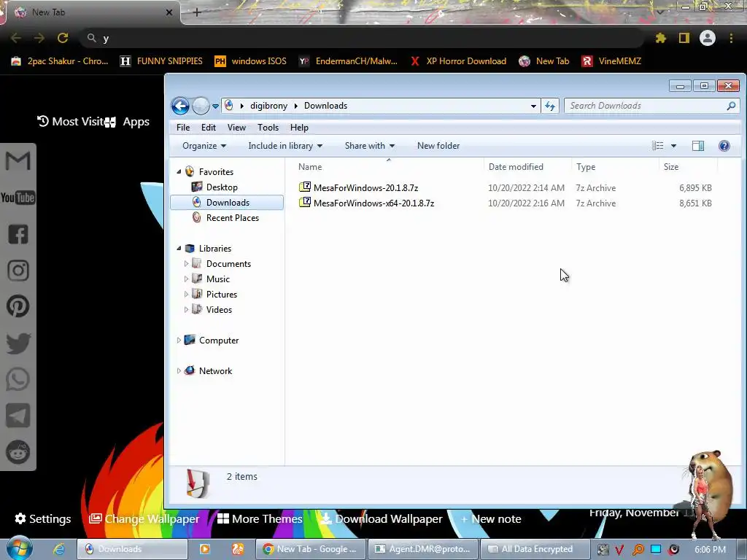Open the Tools menu in Explorer

coord(268,127)
